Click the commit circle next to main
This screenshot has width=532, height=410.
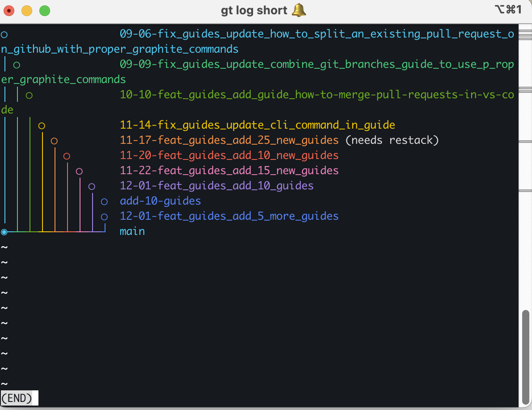[4, 231]
